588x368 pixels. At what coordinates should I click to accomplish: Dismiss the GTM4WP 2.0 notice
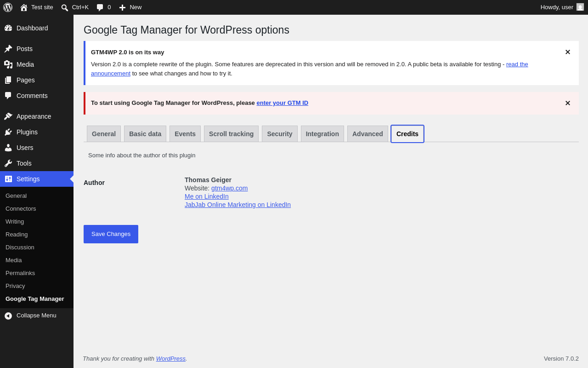tap(567, 52)
